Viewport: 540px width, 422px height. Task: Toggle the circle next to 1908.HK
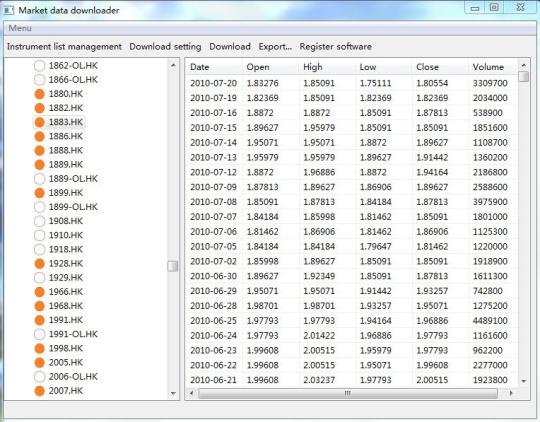[40, 221]
